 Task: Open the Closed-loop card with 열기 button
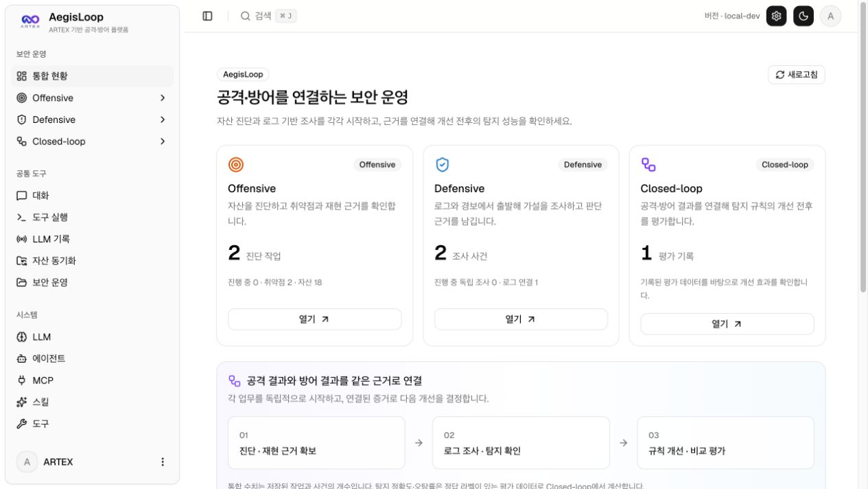pyautogui.click(x=727, y=324)
